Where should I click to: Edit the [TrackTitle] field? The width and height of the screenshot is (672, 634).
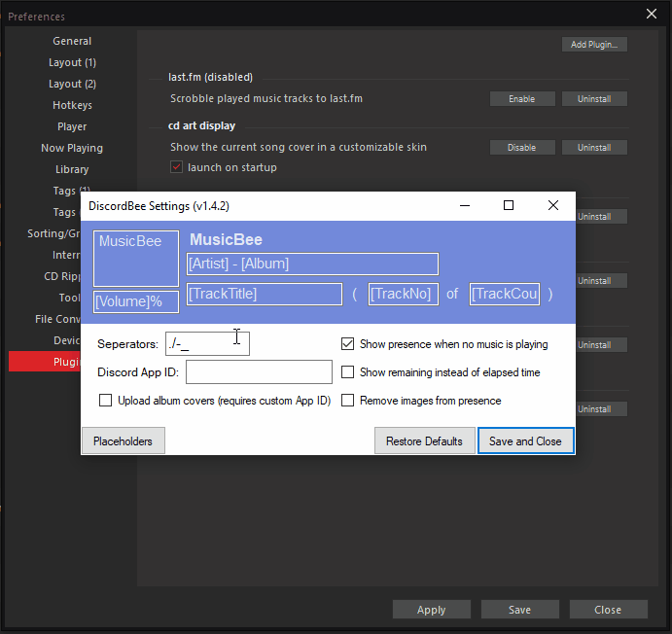click(265, 294)
